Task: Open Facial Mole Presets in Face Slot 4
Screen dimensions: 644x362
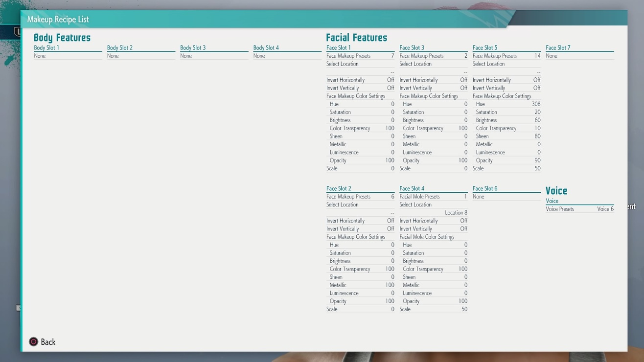Action: (x=433, y=197)
